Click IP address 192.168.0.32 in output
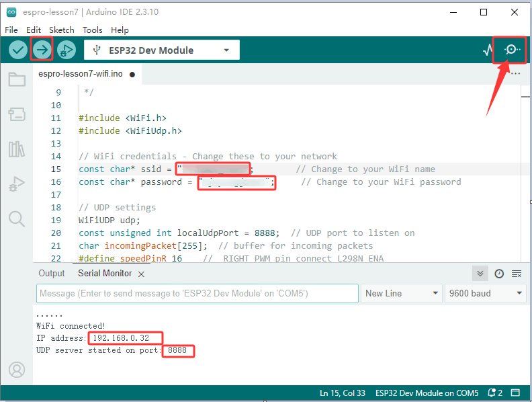Image resolution: width=532 pixels, height=402 pixels. coord(93,338)
